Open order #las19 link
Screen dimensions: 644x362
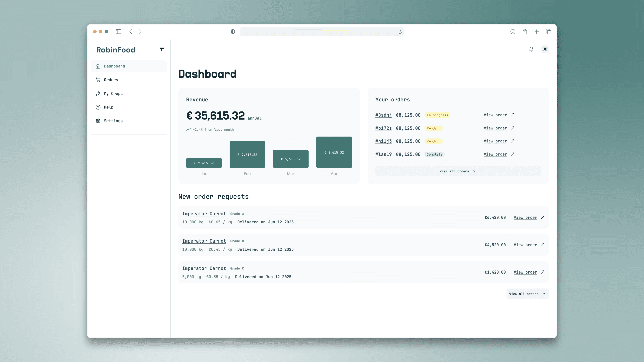pos(384,154)
